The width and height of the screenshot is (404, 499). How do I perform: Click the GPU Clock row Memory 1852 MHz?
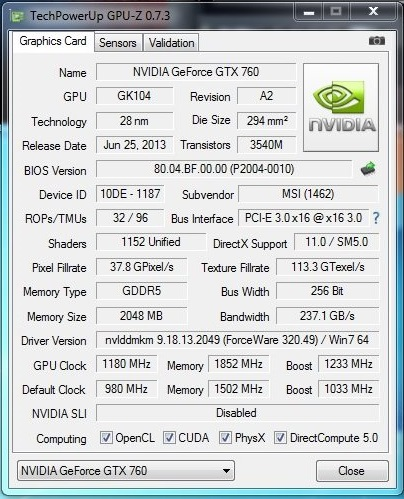click(238, 364)
